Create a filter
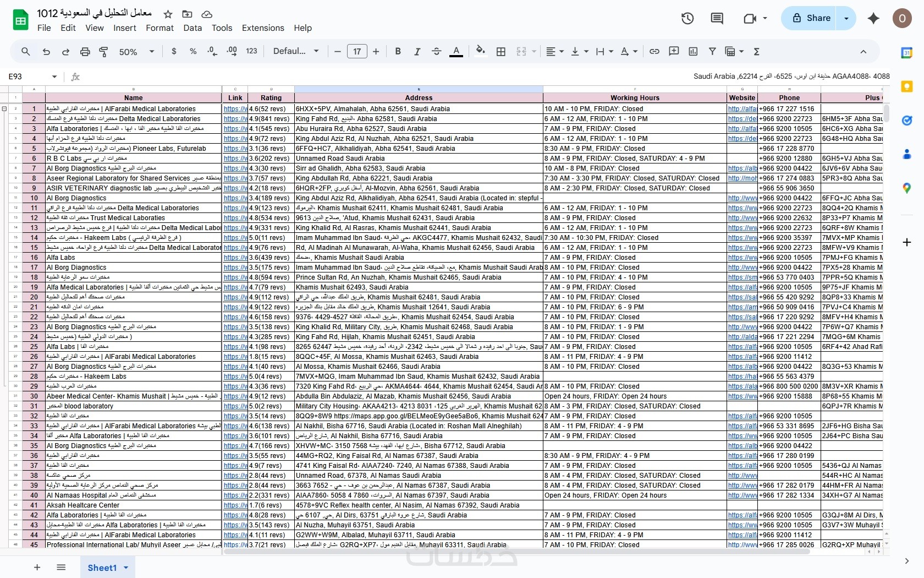Screen dimensions: 924x578 pyautogui.click(x=712, y=51)
